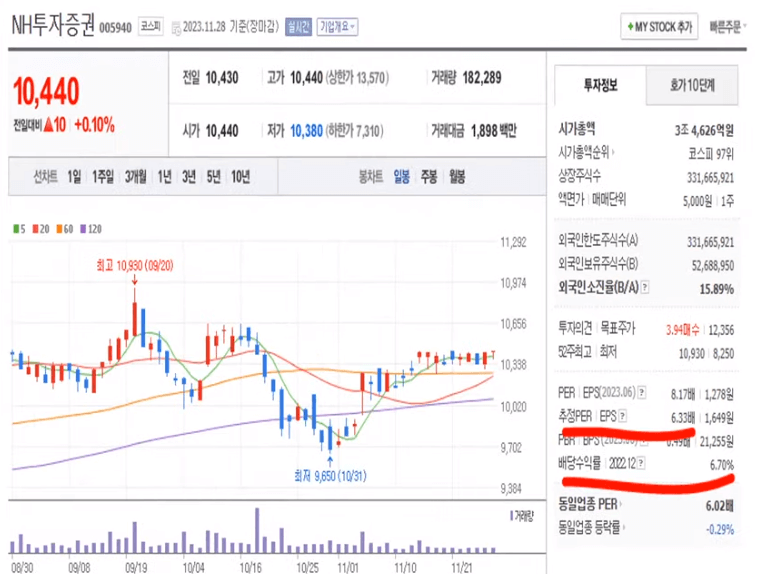Viewport: 759px width, 574px height.
Task: Click the 시가총액 value 3조 4,626억원
Action: coord(704,130)
